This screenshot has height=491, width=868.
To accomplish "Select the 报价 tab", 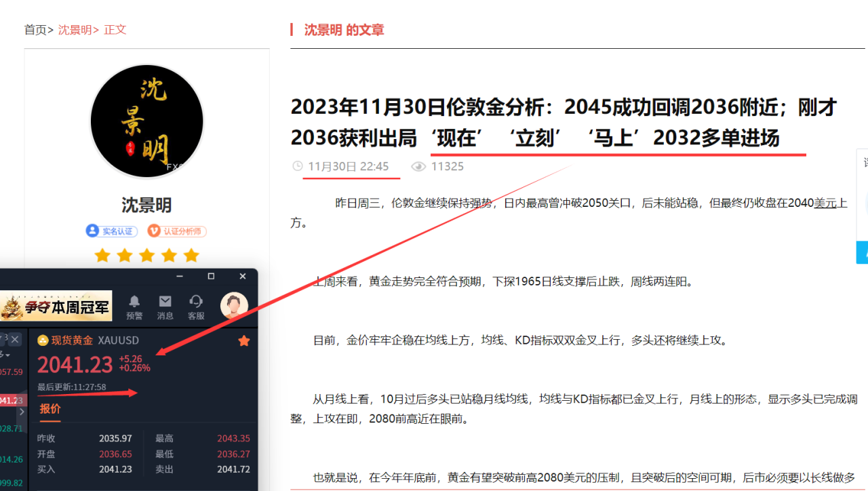I will 50,408.
